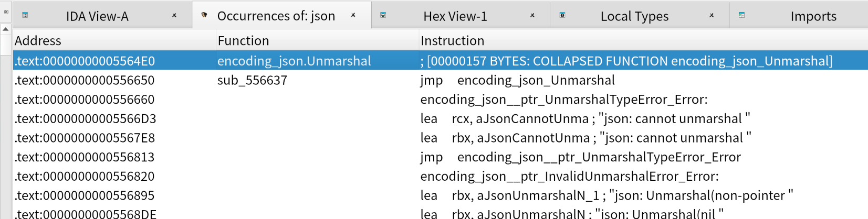Open the Local Types tab
The width and height of the screenshot is (868, 219).
(634, 16)
